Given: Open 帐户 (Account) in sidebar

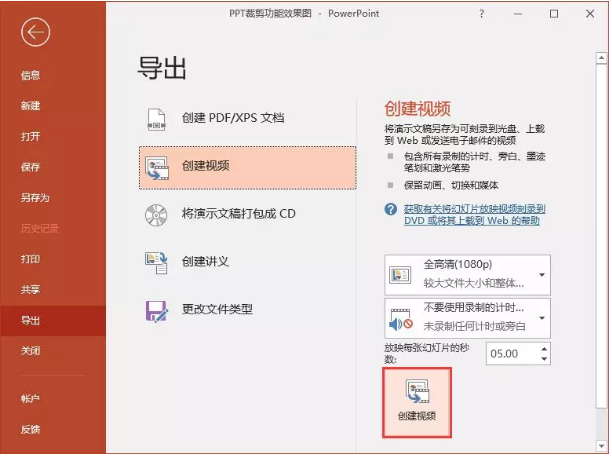Looking at the screenshot, I should coord(31,399).
